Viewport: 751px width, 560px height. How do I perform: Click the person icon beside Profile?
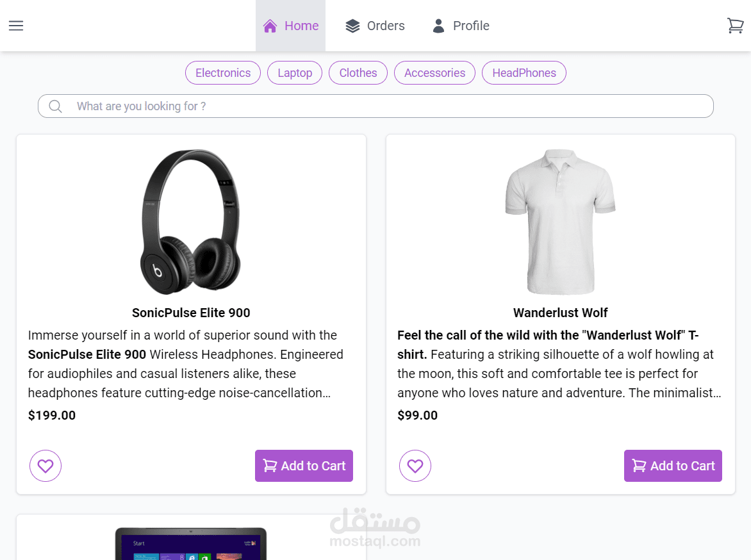pos(438,26)
